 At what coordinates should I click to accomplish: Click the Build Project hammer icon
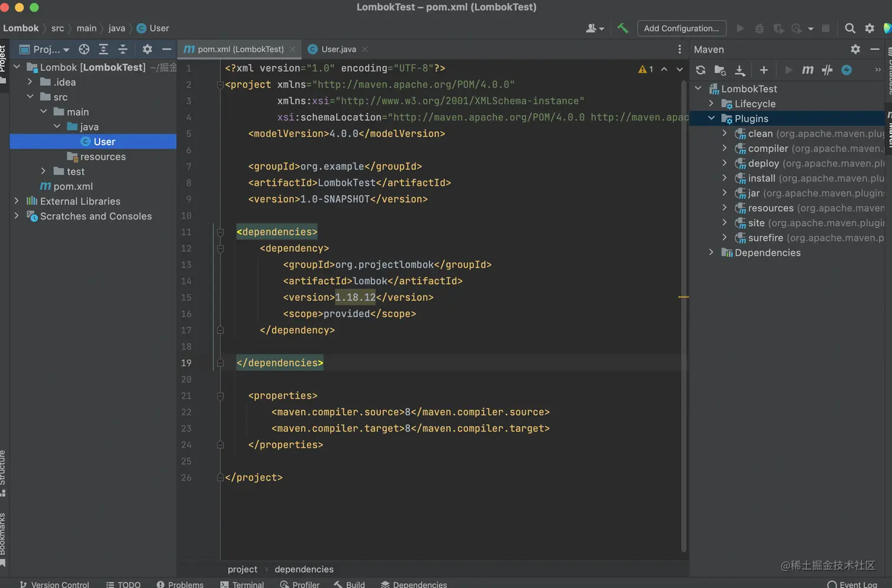[x=622, y=28]
